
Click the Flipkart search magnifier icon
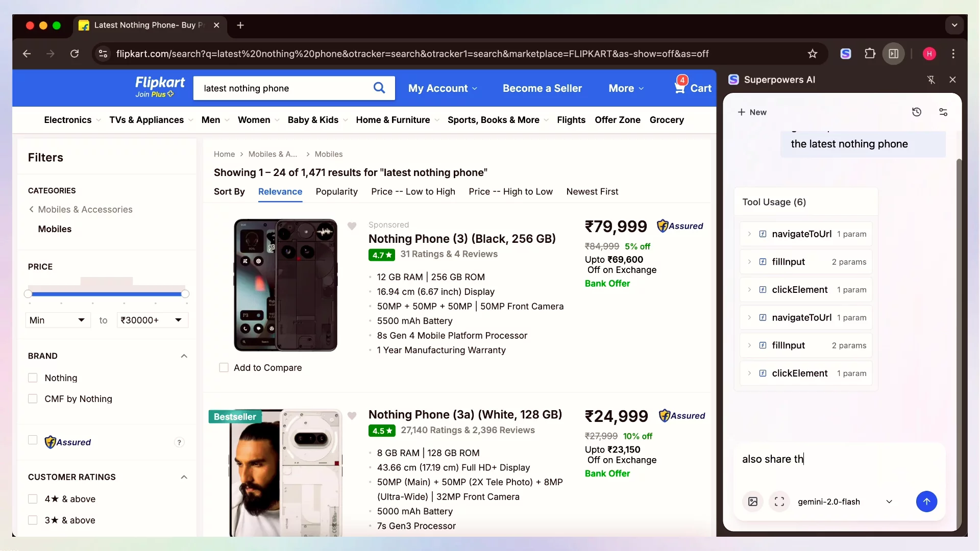coord(379,88)
